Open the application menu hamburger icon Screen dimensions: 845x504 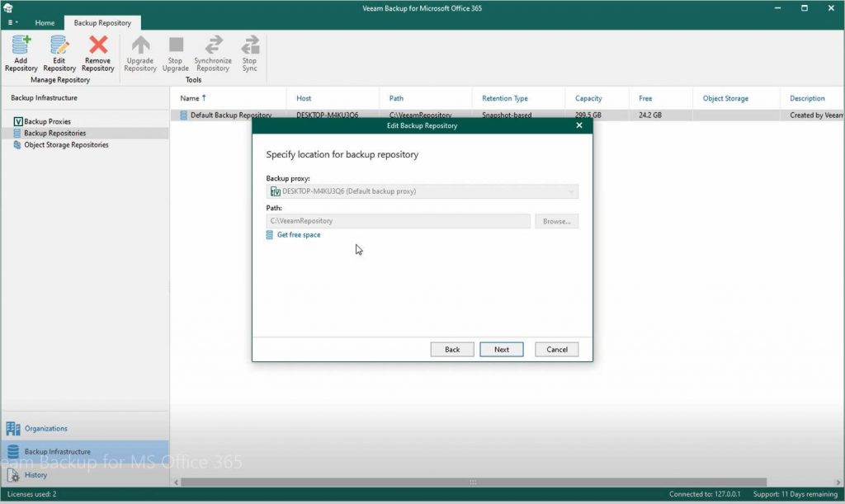[x=12, y=22]
